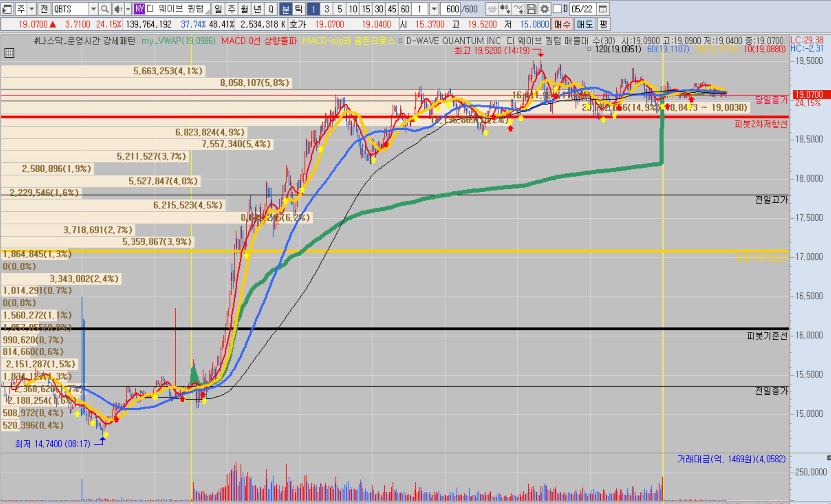Click the 전 button beside the symbol field
Screen dimensions: 831x504
point(44,9)
